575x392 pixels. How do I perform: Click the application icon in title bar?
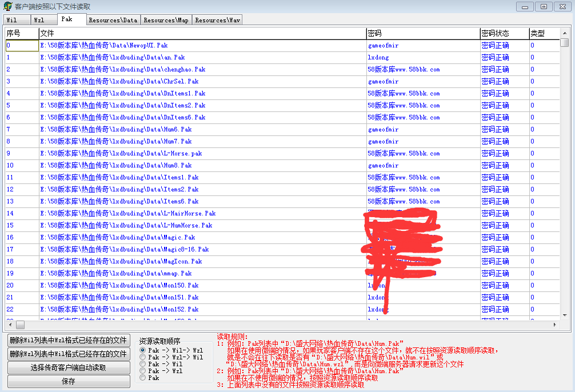(8, 6)
